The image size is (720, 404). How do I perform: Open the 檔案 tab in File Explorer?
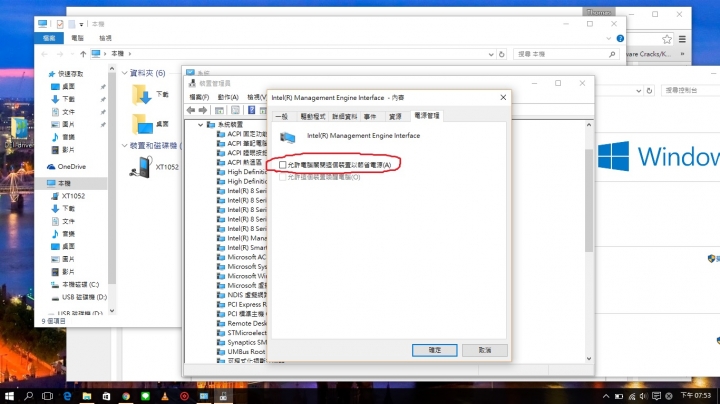click(x=49, y=38)
